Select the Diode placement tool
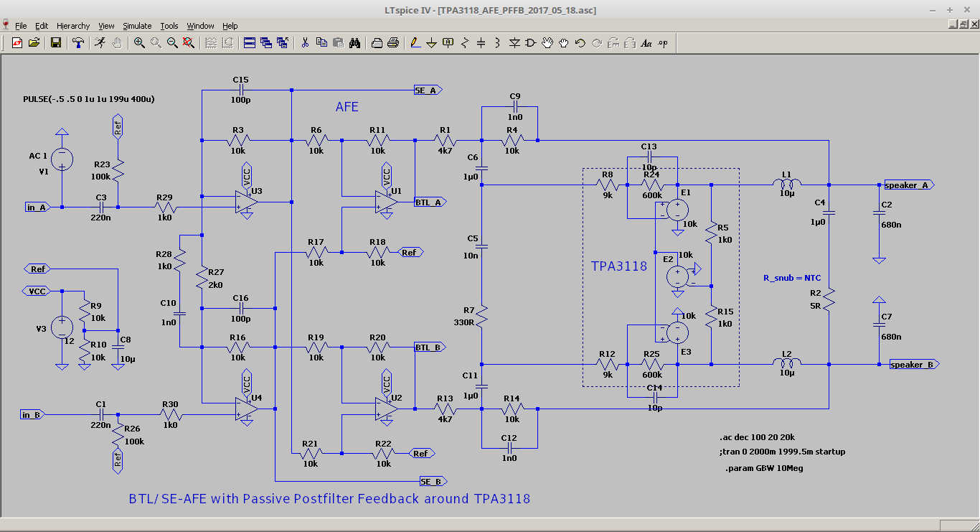Viewport: 980px width, 532px height. click(x=514, y=43)
